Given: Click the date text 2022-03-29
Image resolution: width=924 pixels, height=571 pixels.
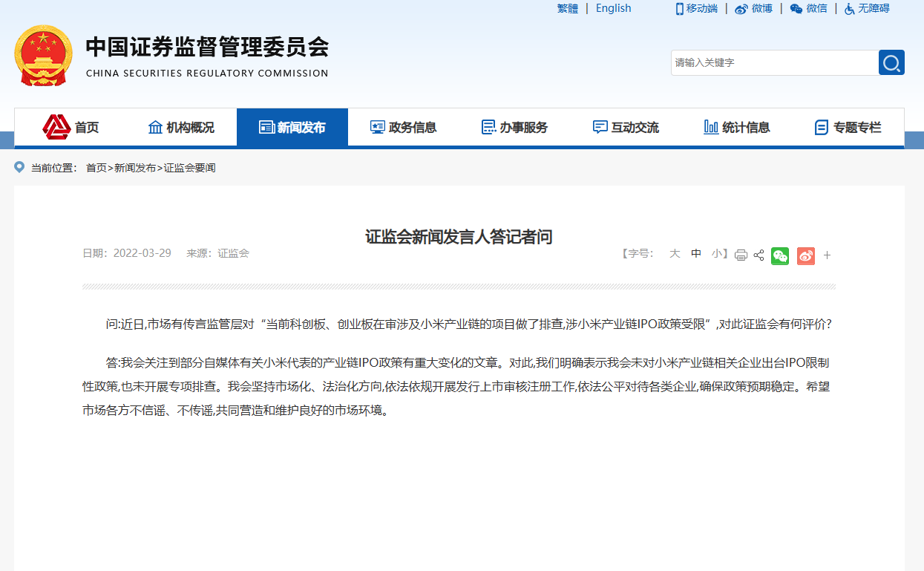Looking at the screenshot, I should [142, 253].
